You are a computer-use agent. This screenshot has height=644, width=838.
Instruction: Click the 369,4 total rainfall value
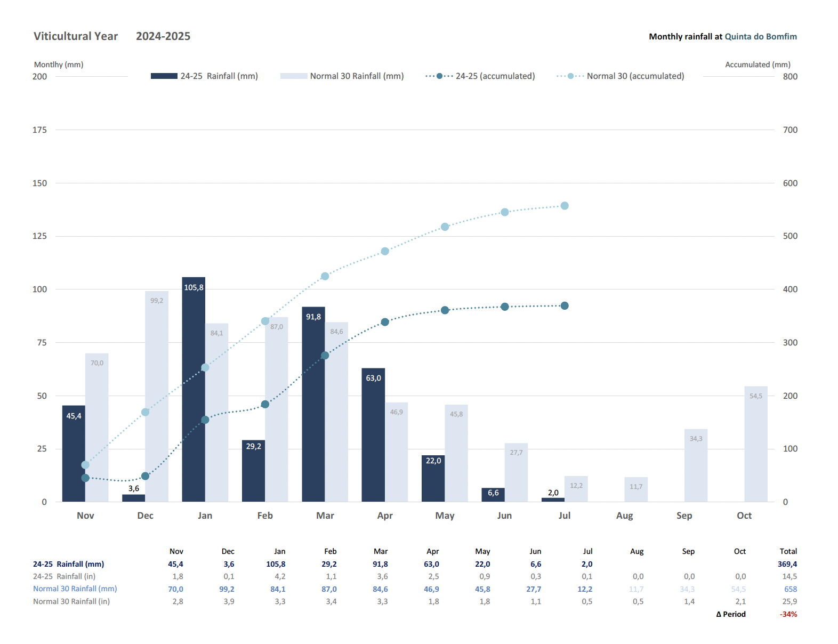click(787, 564)
